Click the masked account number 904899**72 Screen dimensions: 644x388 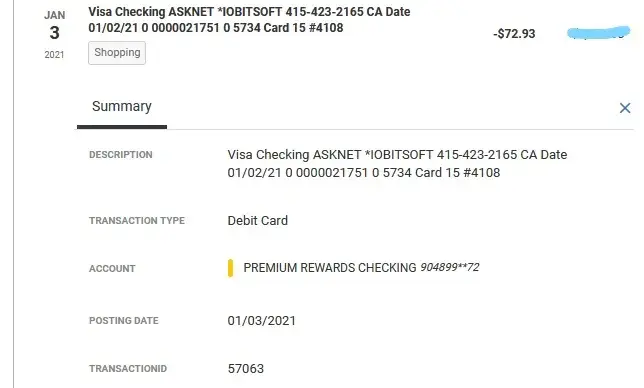click(x=449, y=267)
